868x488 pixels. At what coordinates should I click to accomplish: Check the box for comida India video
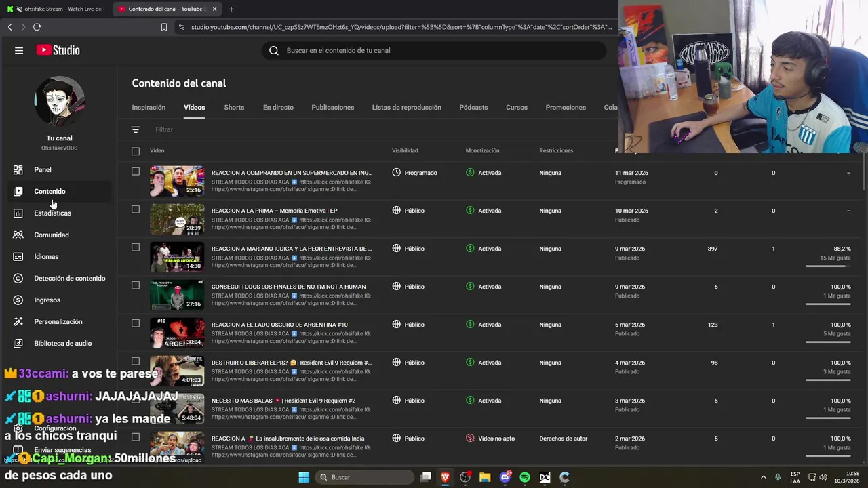(136, 437)
